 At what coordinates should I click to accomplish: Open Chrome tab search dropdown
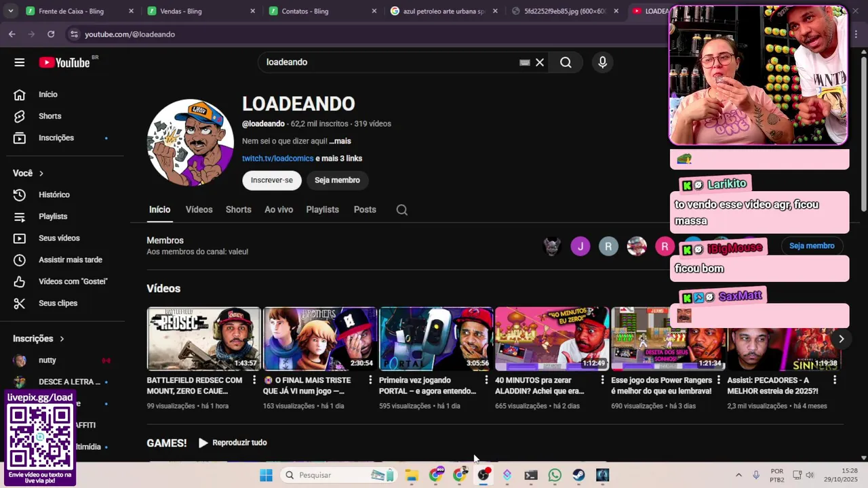tap(11, 11)
